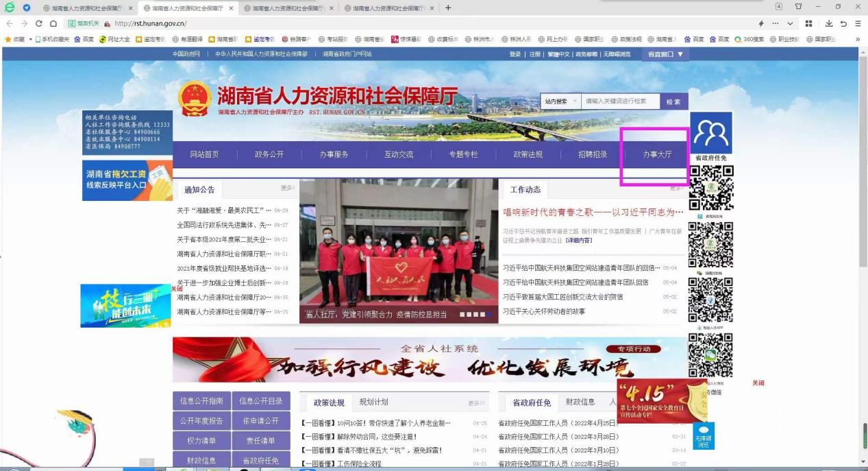Click the 网址大全 bookmark icon
This screenshot has width=868, height=471.
click(102, 39)
